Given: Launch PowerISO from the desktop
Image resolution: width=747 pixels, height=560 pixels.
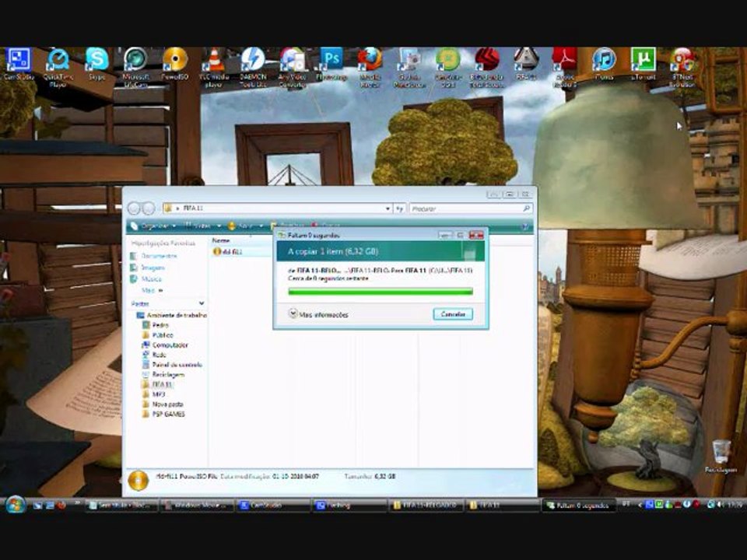Looking at the screenshot, I should (175, 65).
